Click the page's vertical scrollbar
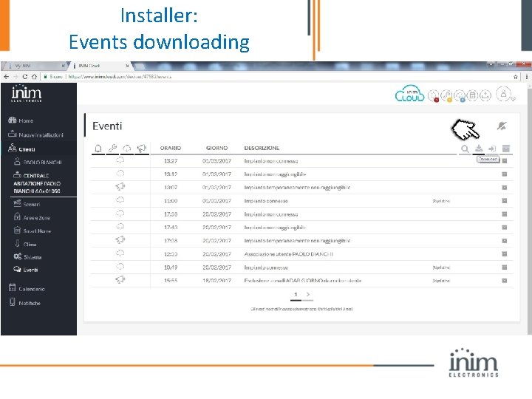The height and width of the screenshot is (399, 532). pos(529,208)
